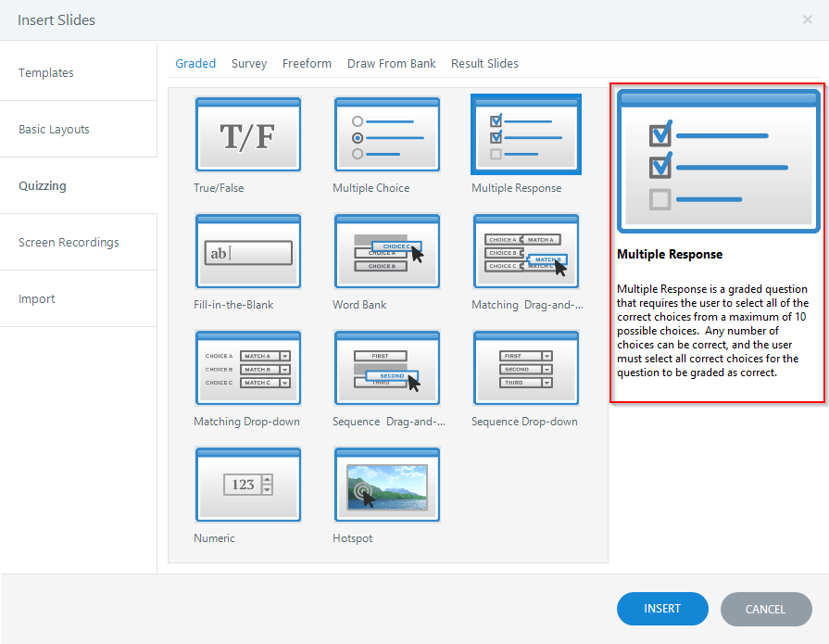This screenshot has width=829, height=644.
Task: Click the INSERT button
Action: (x=662, y=609)
